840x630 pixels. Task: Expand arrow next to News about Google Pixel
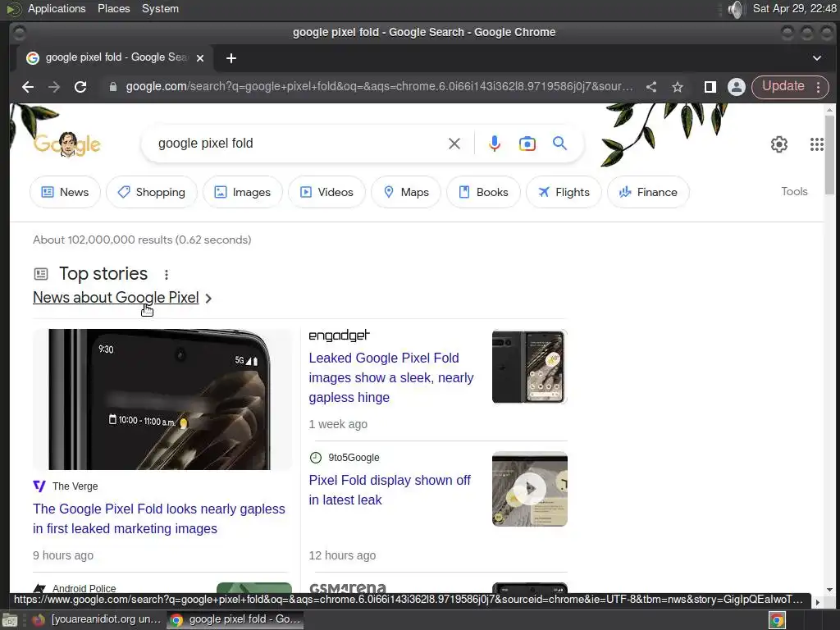point(208,299)
